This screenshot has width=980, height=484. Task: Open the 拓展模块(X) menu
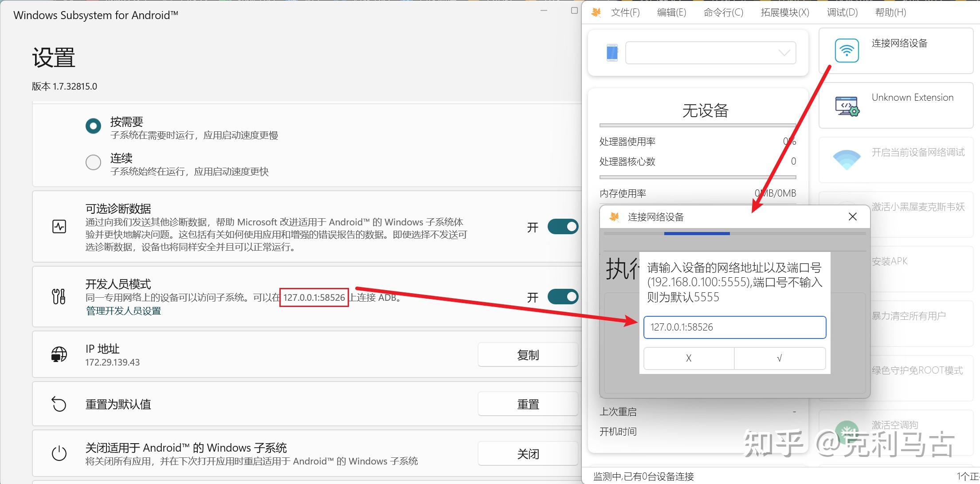[x=784, y=12]
